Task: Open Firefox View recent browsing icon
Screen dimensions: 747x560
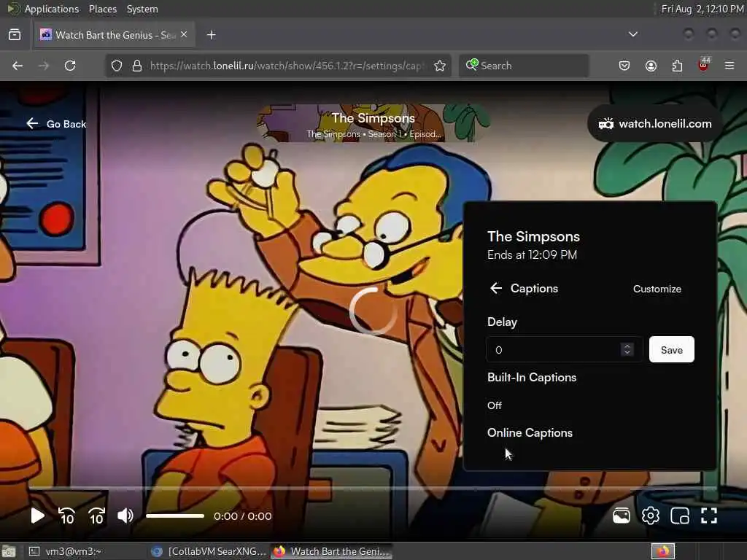Action: pos(15,35)
